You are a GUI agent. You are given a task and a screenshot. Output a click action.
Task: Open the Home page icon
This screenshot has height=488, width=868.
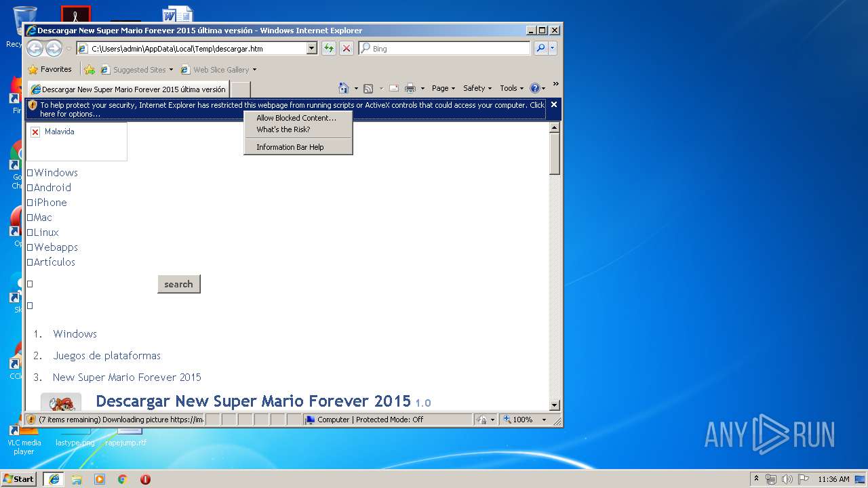[x=344, y=88]
